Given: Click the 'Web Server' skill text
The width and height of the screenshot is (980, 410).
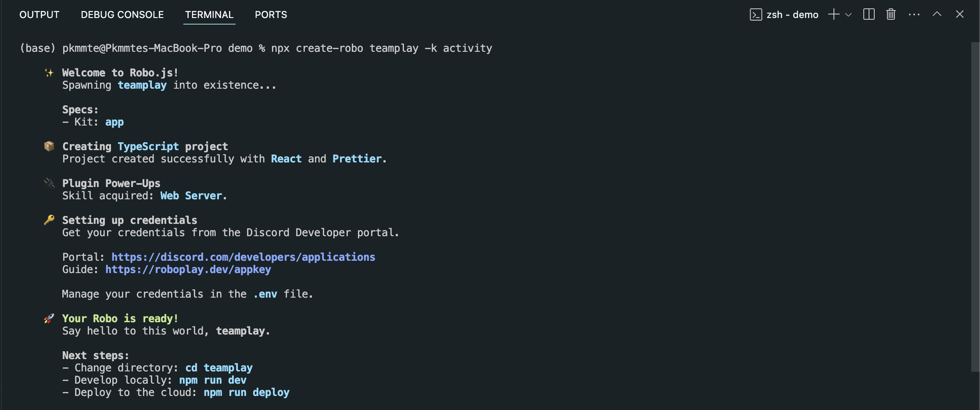Looking at the screenshot, I should point(191,195).
